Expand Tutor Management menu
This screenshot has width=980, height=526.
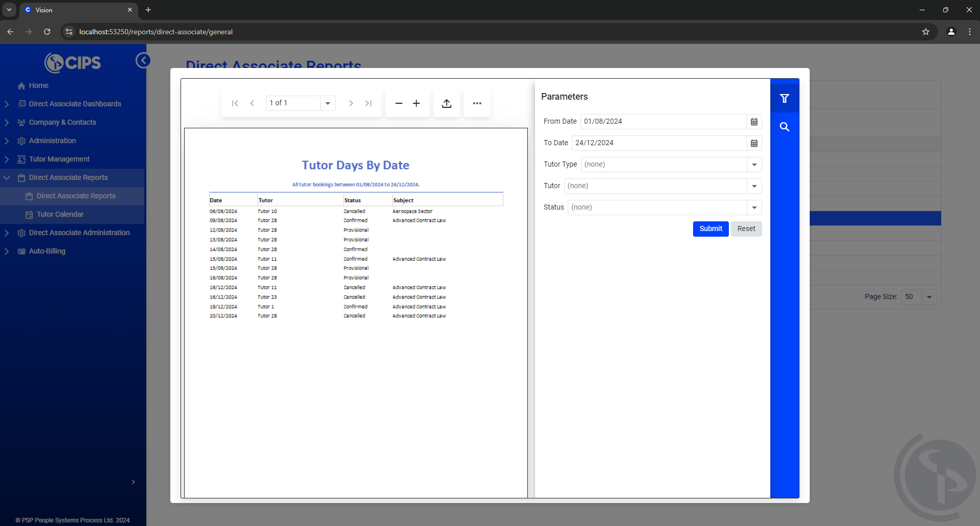(7, 159)
